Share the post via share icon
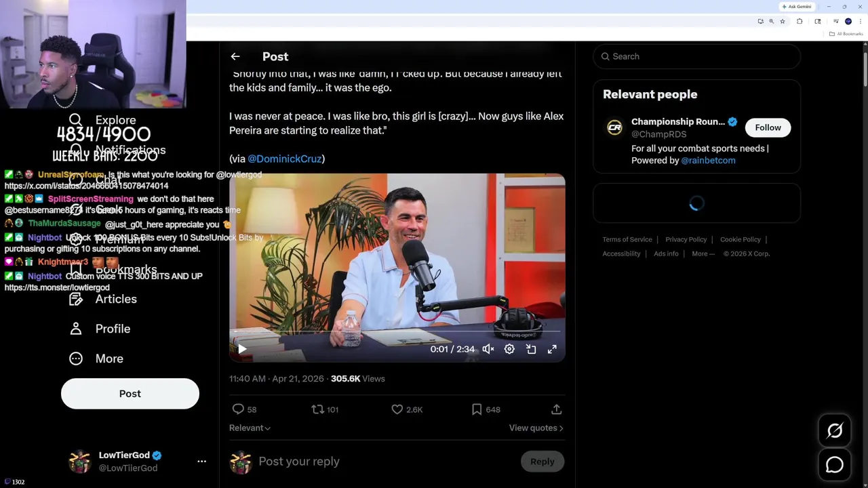 [556, 409]
